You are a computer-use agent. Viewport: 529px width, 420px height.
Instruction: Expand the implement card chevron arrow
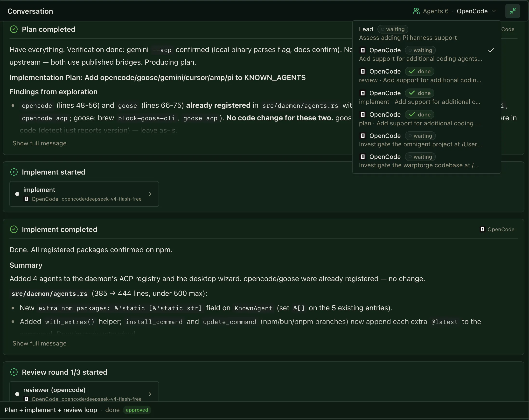click(x=150, y=194)
